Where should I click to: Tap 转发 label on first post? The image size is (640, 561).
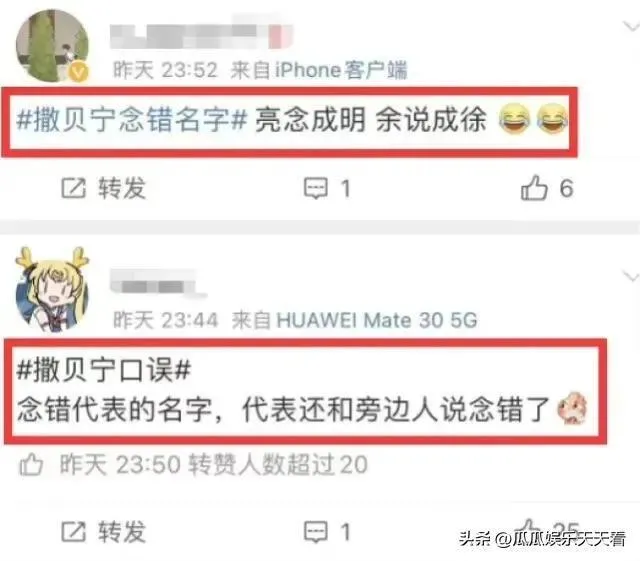pyautogui.click(x=122, y=188)
